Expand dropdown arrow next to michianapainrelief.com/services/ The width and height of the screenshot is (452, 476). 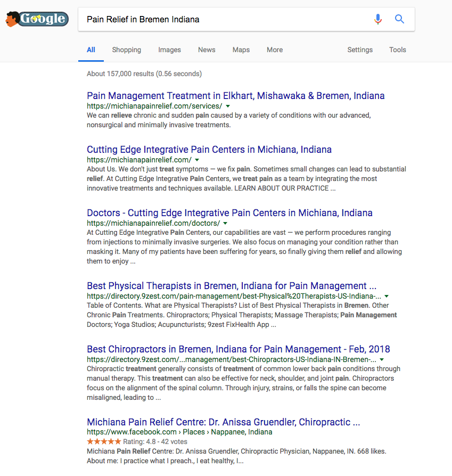tap(228, 106)
